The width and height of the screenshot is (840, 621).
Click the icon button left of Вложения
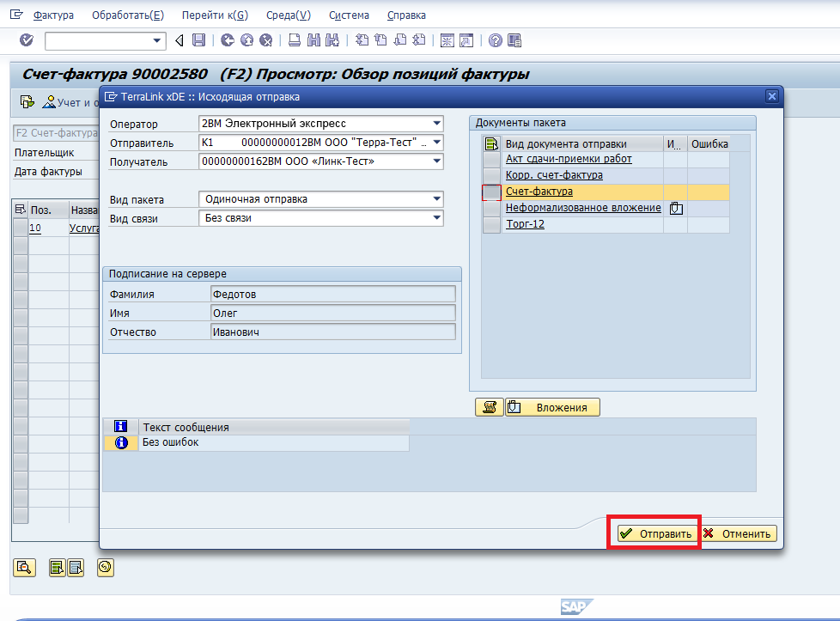(489, 407)
